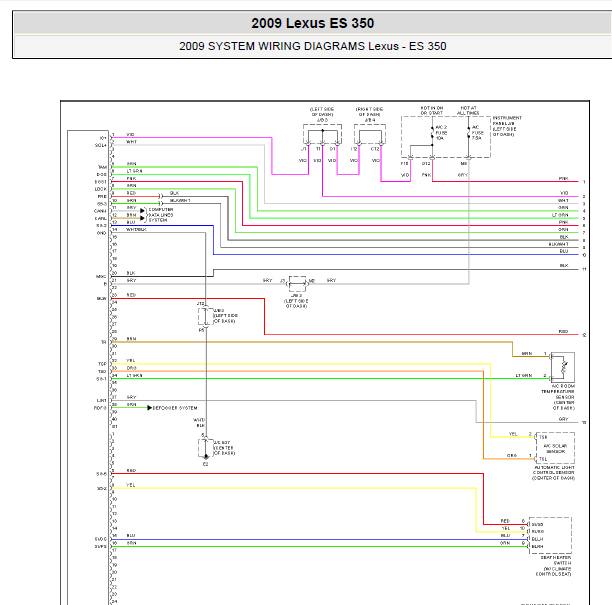Click the "A/C SOLAR SENSOR" box label
Viewport: 612px width, 605px height.
pyautogui.click(x=555, y=448)
